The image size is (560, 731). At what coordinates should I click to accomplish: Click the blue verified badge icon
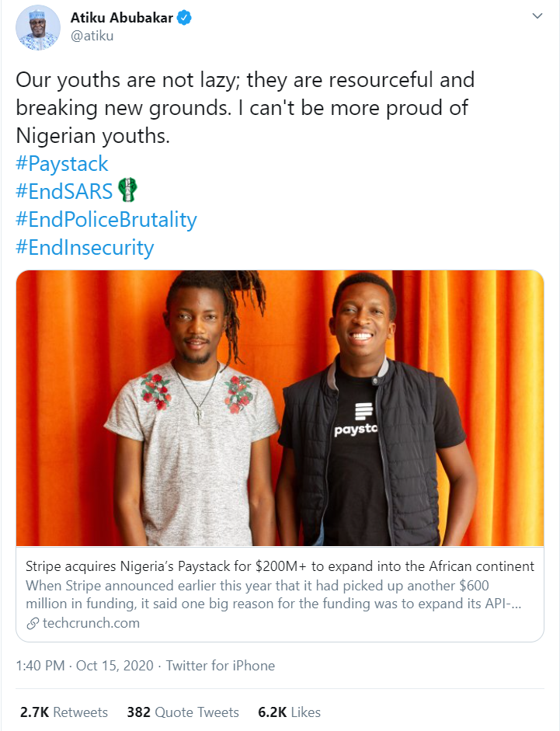point(184,18)
